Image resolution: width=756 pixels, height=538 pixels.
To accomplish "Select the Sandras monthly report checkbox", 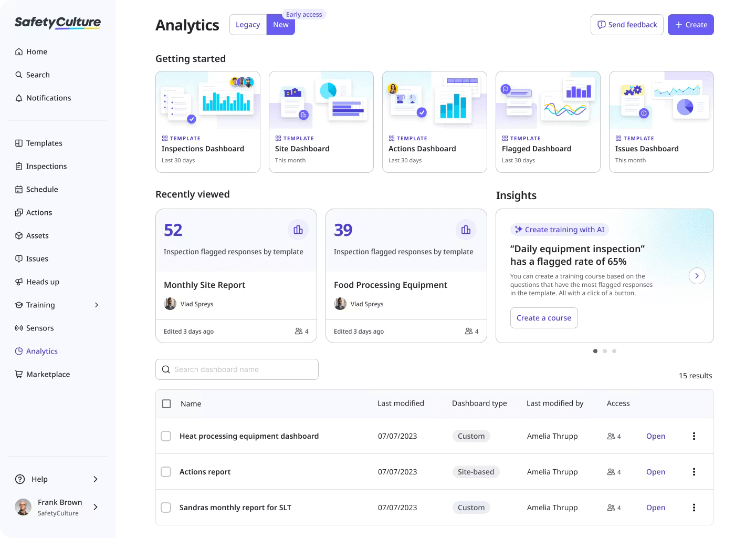I will coord(166,508).
